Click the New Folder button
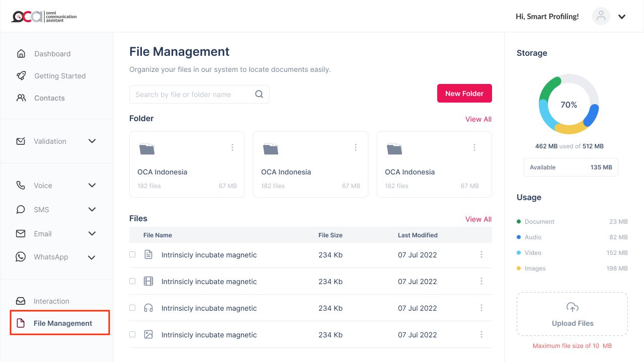The width and height of the screenshot is (644, 362). click(x=464, y=94)
